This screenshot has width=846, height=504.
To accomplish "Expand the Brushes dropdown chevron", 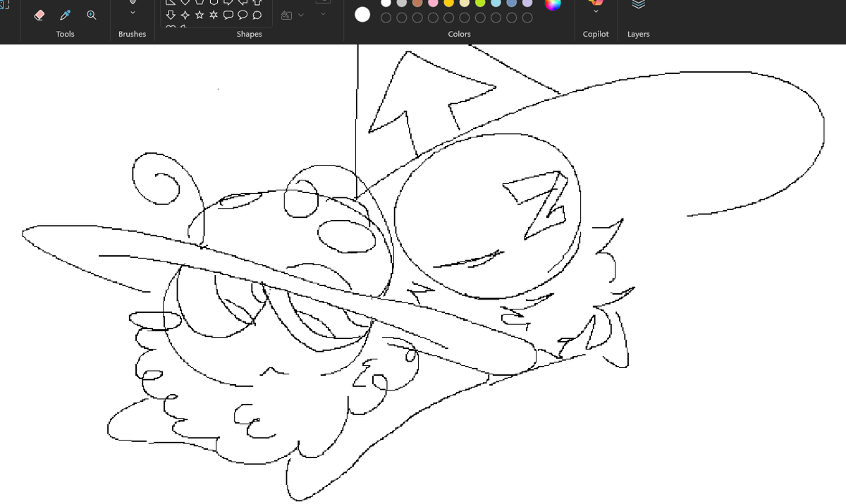I will pos(132,13).
